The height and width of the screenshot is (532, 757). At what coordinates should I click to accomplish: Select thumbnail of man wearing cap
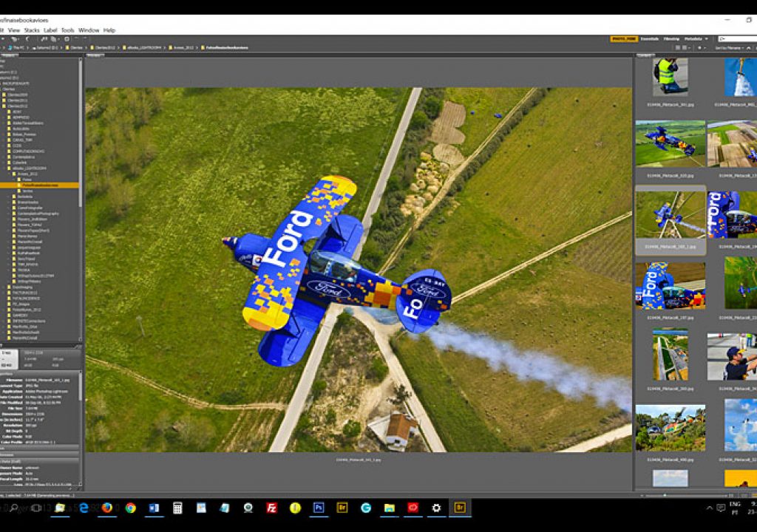[733, 357]
